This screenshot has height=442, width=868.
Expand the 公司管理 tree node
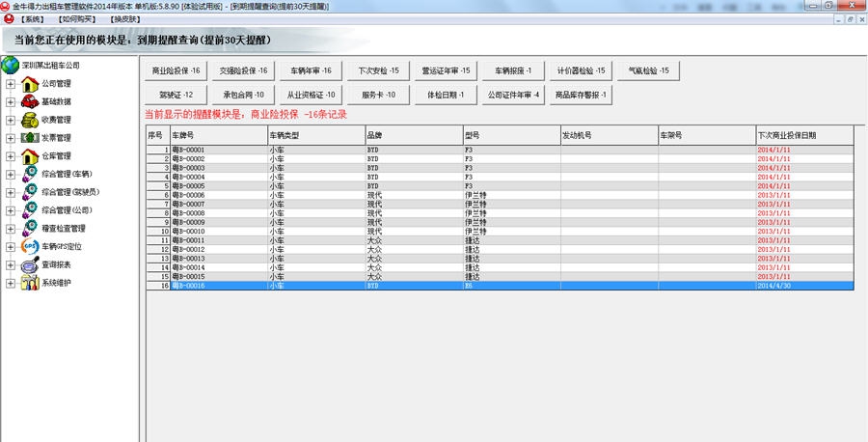(x=11, y=84)
